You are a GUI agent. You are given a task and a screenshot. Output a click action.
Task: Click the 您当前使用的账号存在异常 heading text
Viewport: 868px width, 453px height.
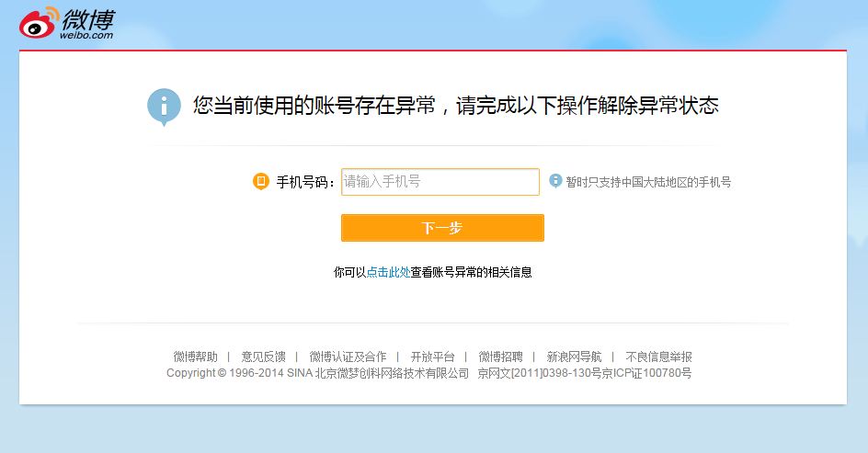[314, 106]
